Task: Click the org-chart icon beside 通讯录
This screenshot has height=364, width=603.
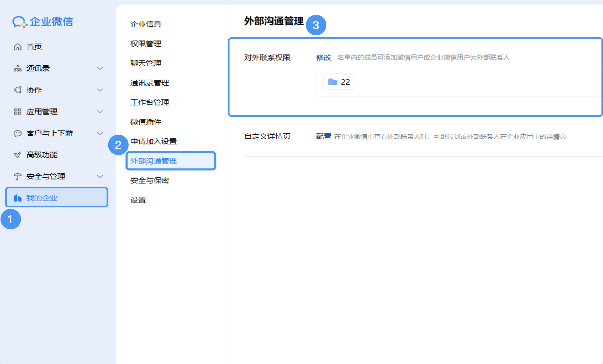Action: coord(17,69)
